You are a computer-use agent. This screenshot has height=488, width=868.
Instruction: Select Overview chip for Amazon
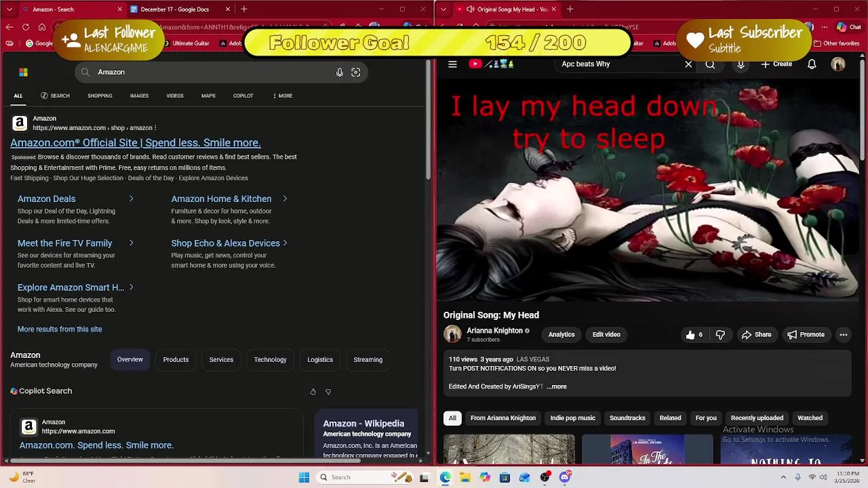click(130, 360)
